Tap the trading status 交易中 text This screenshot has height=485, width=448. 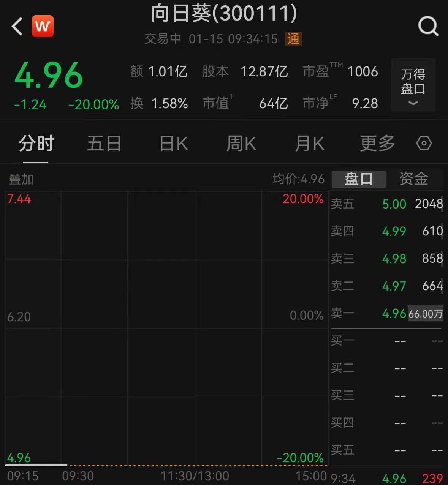pyautogui.click(x=163, y=39)
